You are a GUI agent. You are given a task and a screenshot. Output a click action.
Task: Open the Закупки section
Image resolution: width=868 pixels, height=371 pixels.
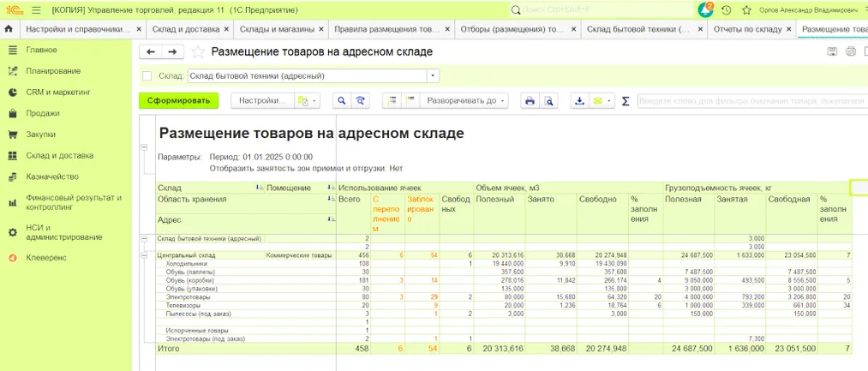(x=40, y=134)
